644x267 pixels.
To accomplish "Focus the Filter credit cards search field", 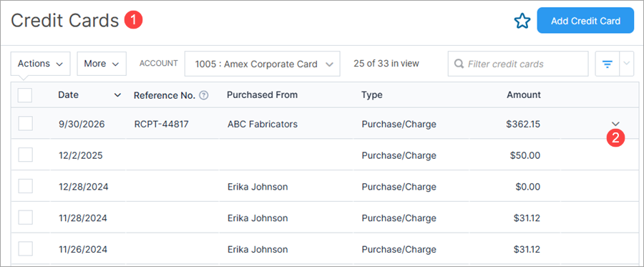I will [518, 64].
